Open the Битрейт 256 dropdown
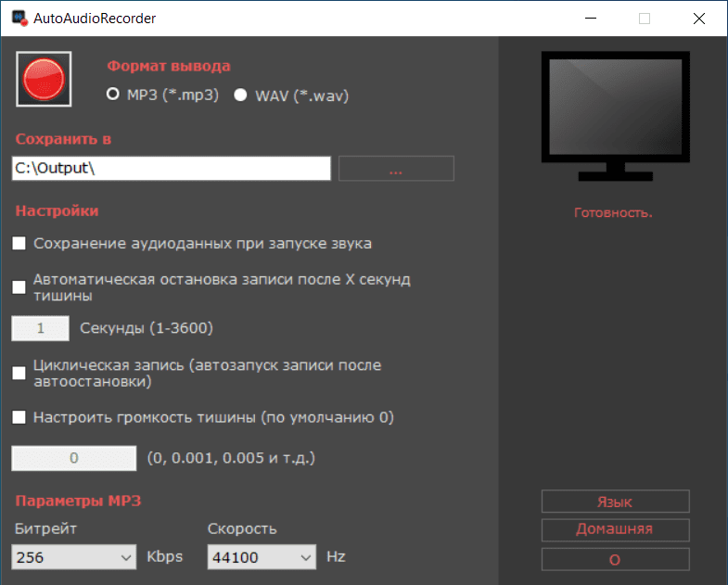This screenshot has height=585, width=728. 74,556
